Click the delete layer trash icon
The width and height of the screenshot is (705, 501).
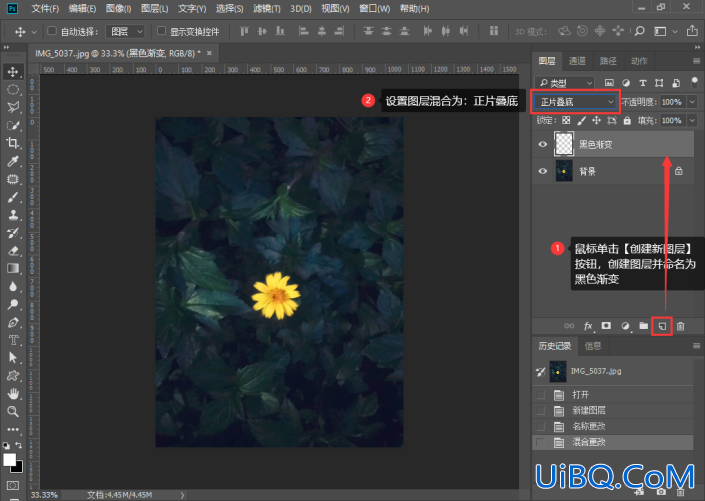tap(680, 326)
